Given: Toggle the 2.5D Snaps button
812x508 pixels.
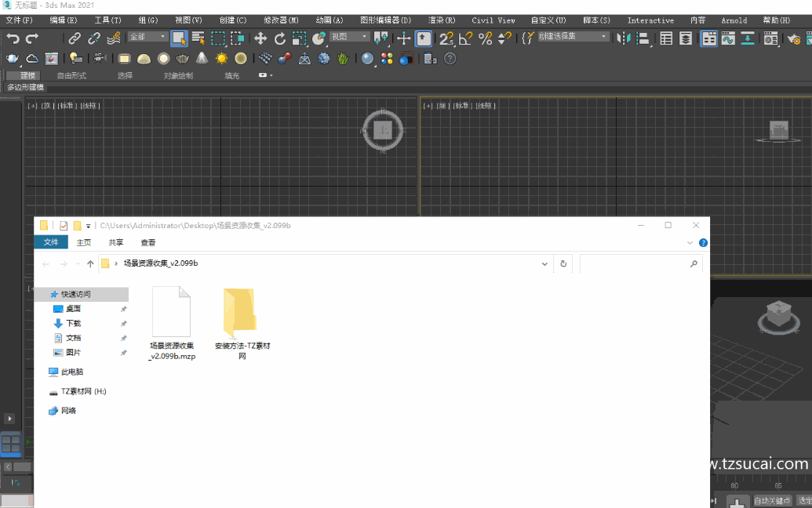Looking at the screenshot, I should pyautogui.click(x=446, y=38).
